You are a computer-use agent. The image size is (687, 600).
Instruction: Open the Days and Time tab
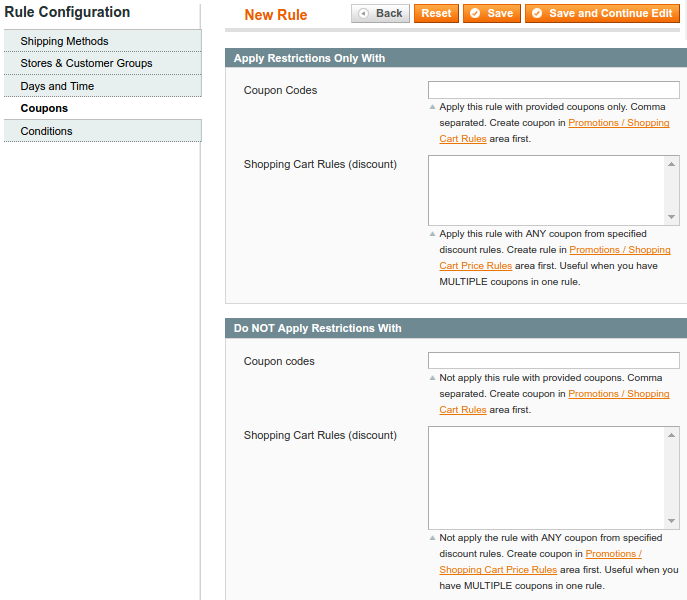coord(57,86)
